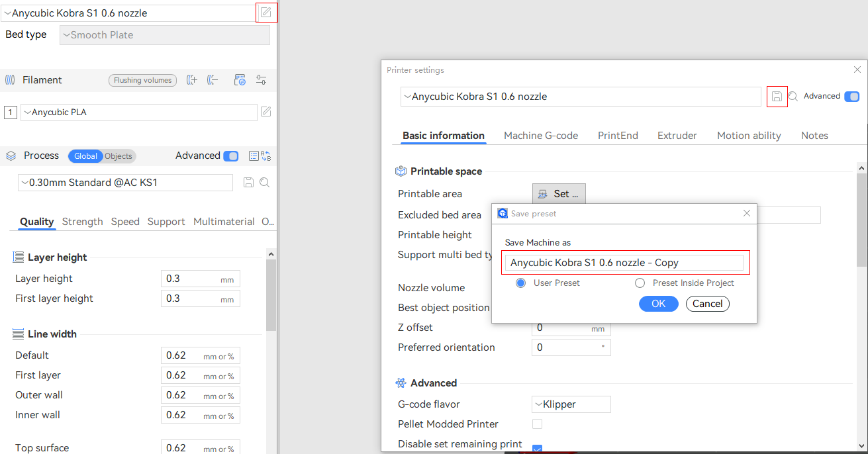Image resolution: width=868 pixels, height=454 pixels.
Task: Open the process settings list icon
Action: pyautogui.click(x=254, y=156)
